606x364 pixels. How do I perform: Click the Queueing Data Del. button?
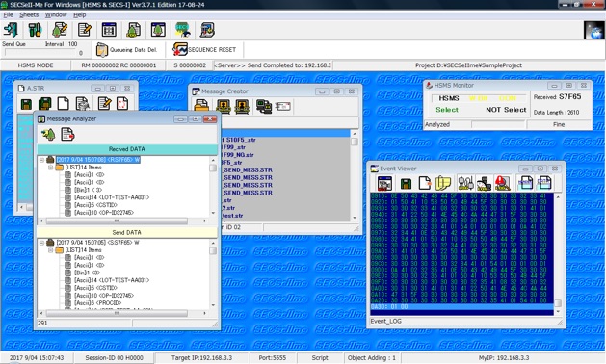point(127,50)
